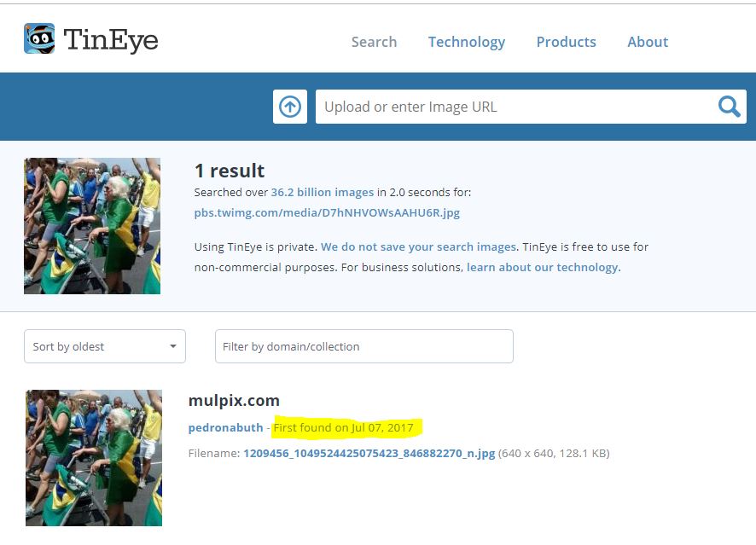This screenshot has width=756, height=545.
Task: Open the 1209456_1049524425075423 filename link
Action: pos(369,454)
